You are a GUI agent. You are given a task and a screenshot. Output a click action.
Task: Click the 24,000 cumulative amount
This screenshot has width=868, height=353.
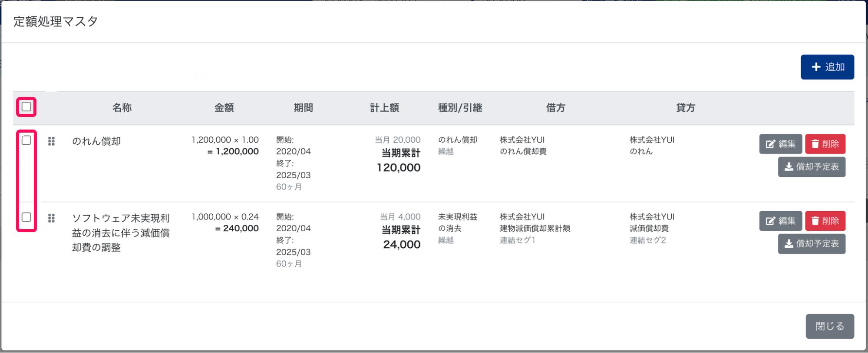tap(402, 245)
